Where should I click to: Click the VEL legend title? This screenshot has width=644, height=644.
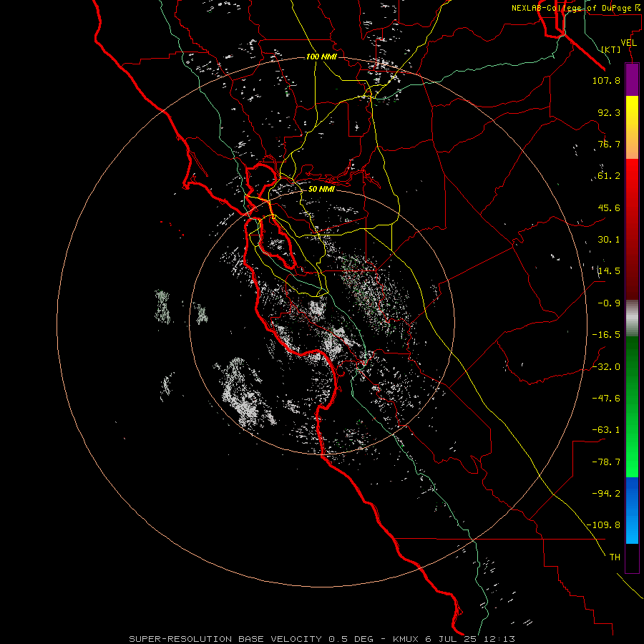(628, 43)
